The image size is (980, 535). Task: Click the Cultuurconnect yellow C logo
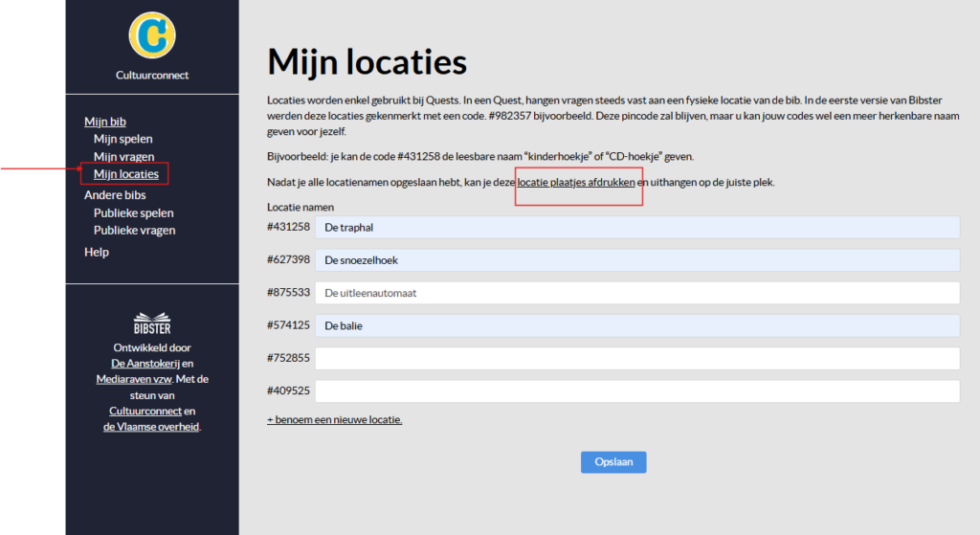click(151, 33)
